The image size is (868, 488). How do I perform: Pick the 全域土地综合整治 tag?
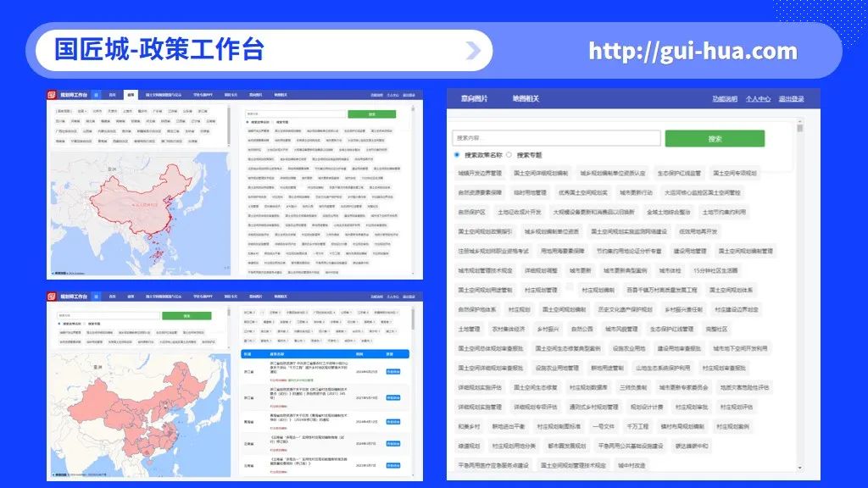click(x=668, y=212)
